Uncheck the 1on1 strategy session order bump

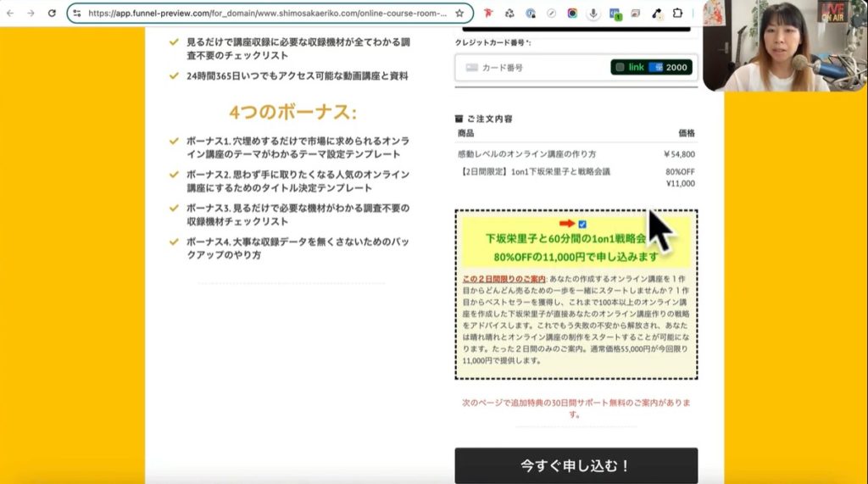[582, 224]
